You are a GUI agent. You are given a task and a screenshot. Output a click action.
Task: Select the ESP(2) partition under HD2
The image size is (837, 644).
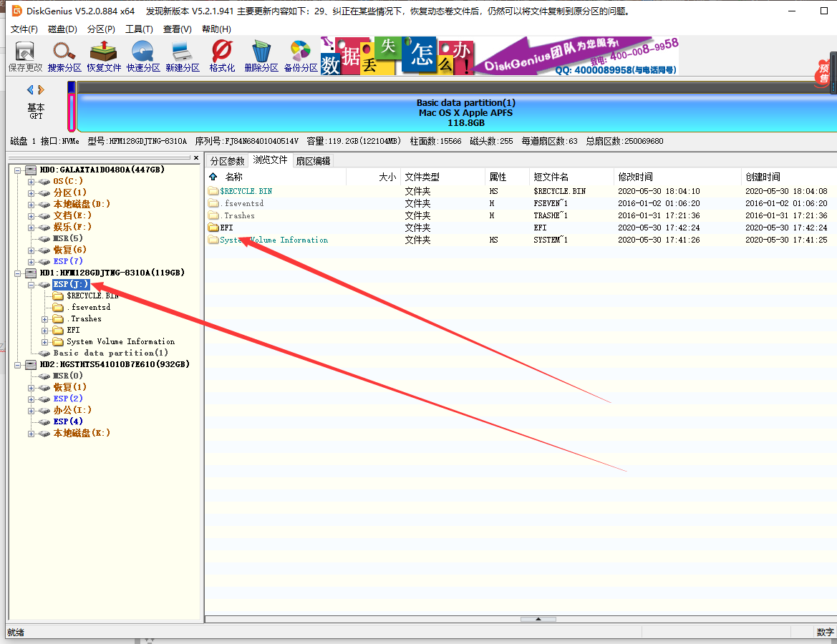(68, 399)
